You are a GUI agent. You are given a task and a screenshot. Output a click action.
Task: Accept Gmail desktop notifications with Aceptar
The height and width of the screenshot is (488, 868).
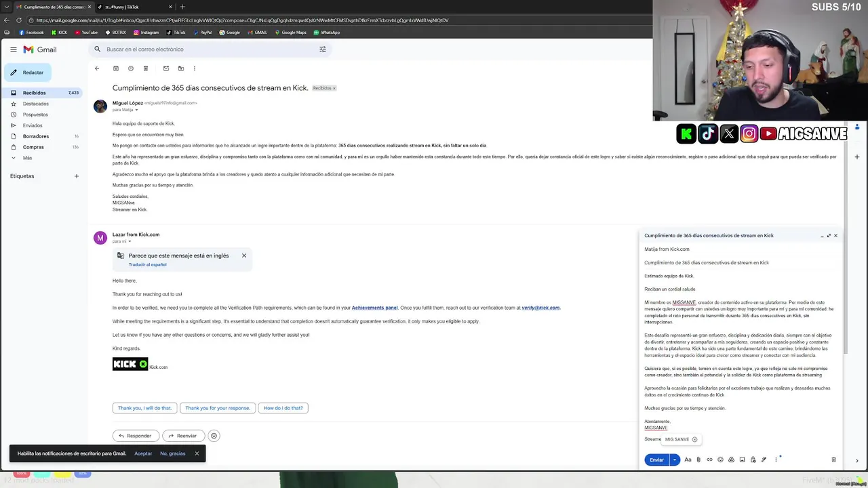[143, 453]
